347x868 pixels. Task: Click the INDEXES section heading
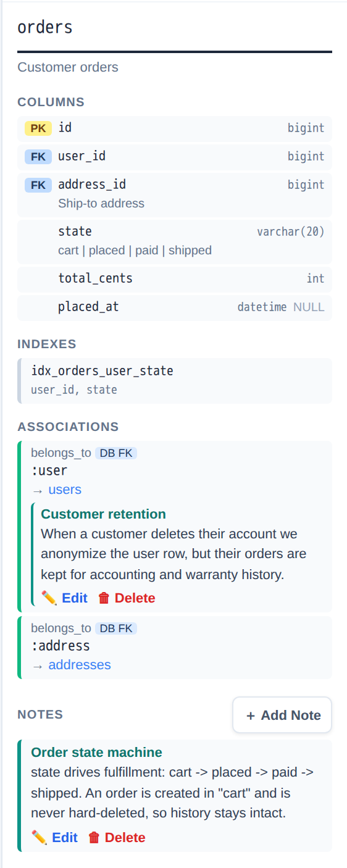click(x=47, y=344)
